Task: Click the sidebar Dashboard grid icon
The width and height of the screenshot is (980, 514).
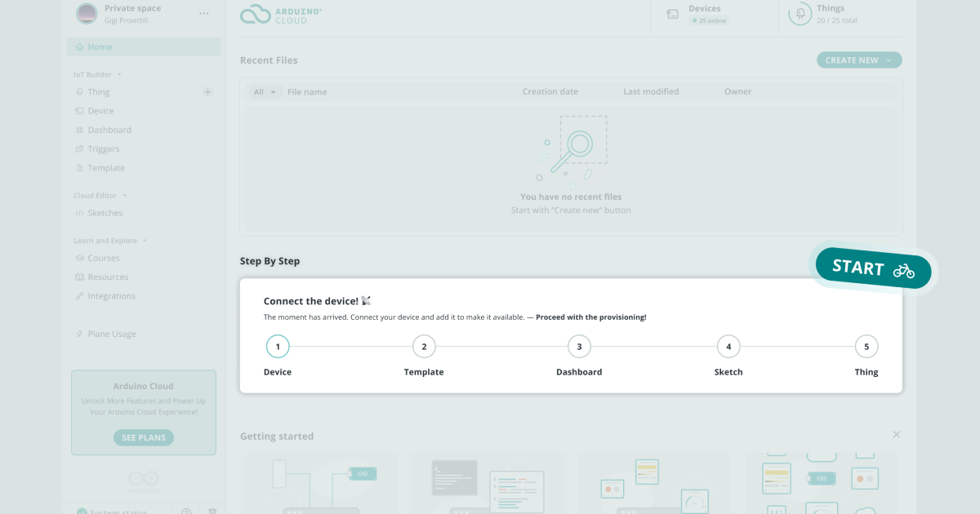Action: click(x=79, y=130)
